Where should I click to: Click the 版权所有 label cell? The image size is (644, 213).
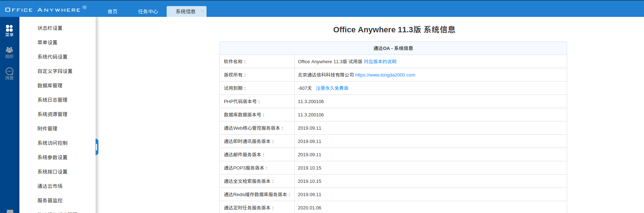pos(257,75)
